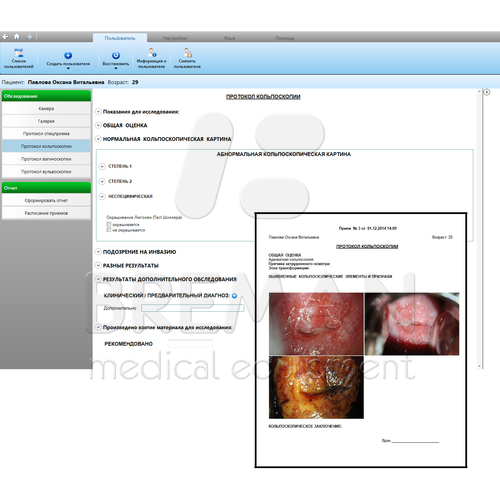The height and width of the screenshot is (500, 500).
Task: Expand СТЕПЕНЬ 1 subsection
Action: pyautogui.click(x=102, y=166)
